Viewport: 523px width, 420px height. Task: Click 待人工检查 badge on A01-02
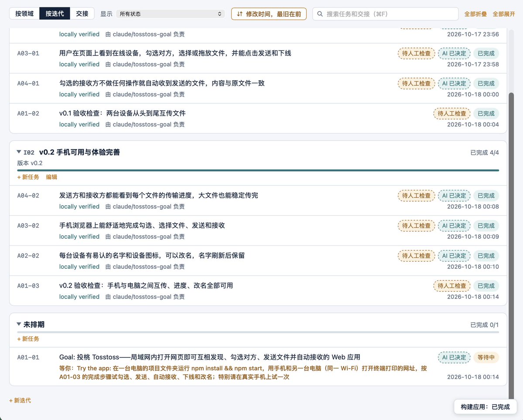(x=452, y=113)
